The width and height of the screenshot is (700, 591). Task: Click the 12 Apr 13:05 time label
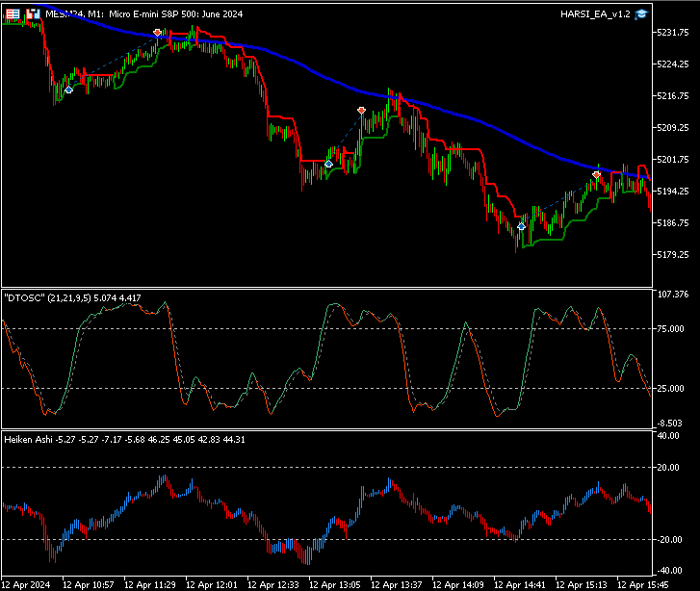(x=335, y=585)
